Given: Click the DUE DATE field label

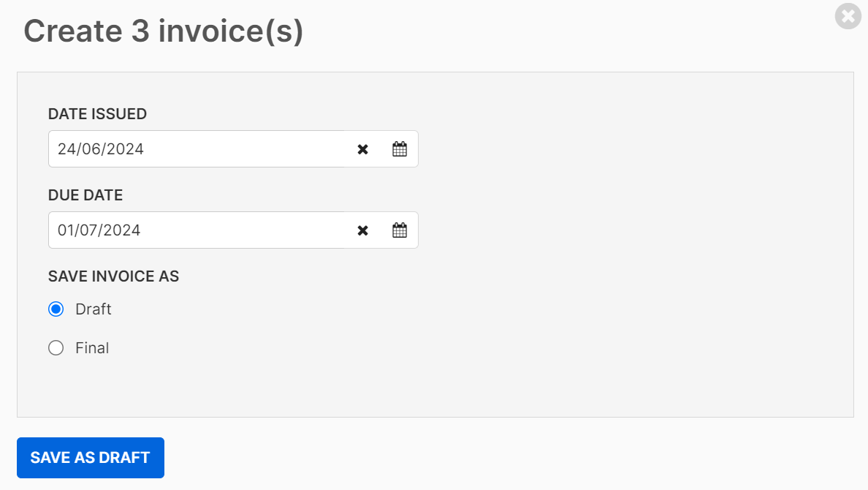Looking at the screenshot, I should click(85, 195).
